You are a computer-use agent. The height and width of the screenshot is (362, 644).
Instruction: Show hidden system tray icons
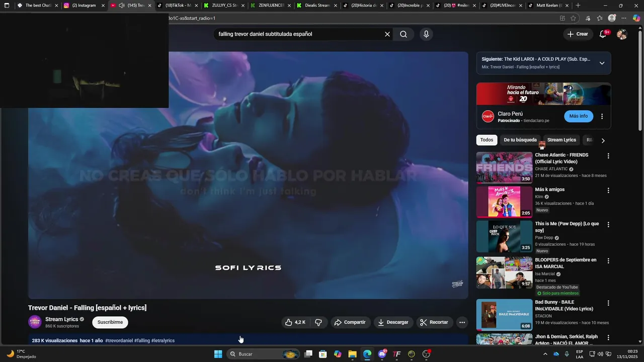[545, 354]
